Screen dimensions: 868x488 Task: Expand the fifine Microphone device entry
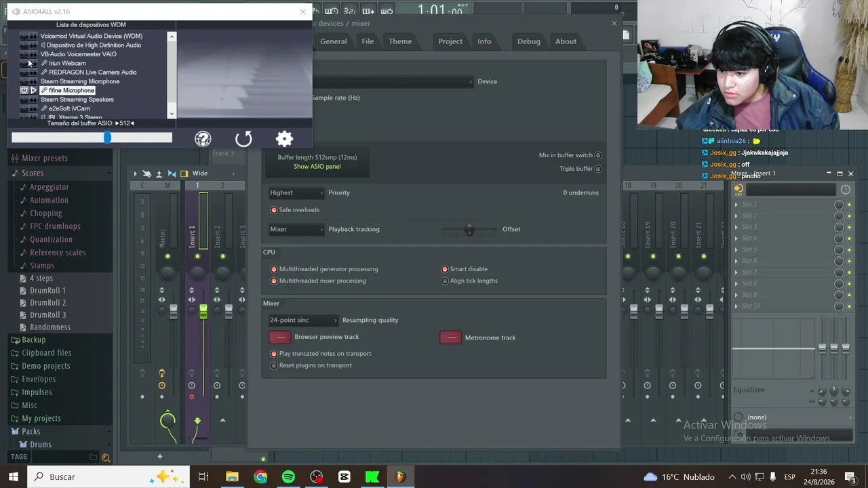pos(33,90)
